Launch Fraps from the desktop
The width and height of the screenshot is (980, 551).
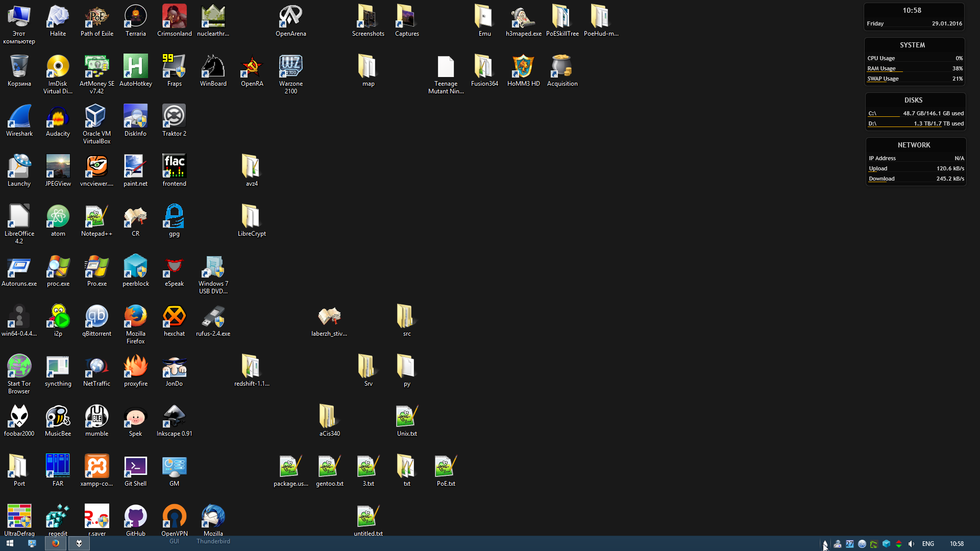pos(175,70)
